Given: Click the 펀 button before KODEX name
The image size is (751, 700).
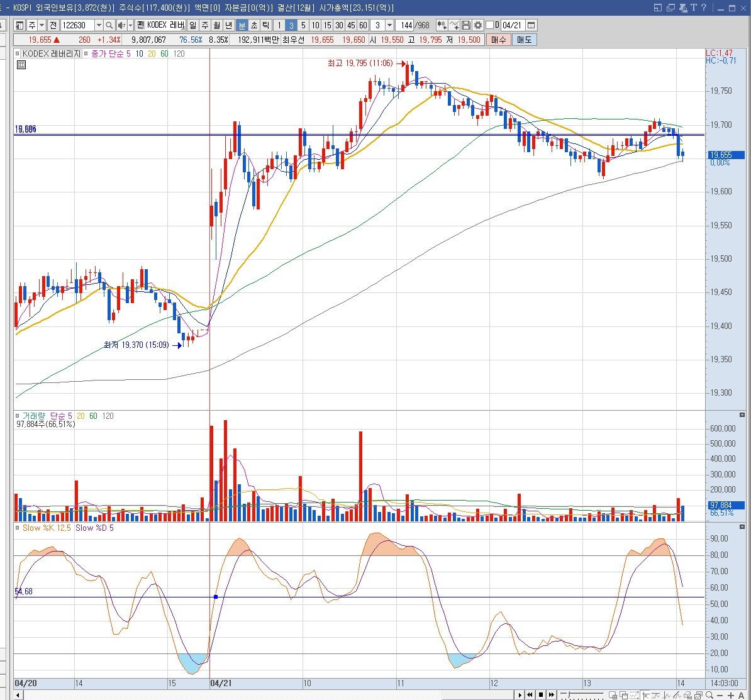Looking at the screenshot, I should (x=140, y=25).
